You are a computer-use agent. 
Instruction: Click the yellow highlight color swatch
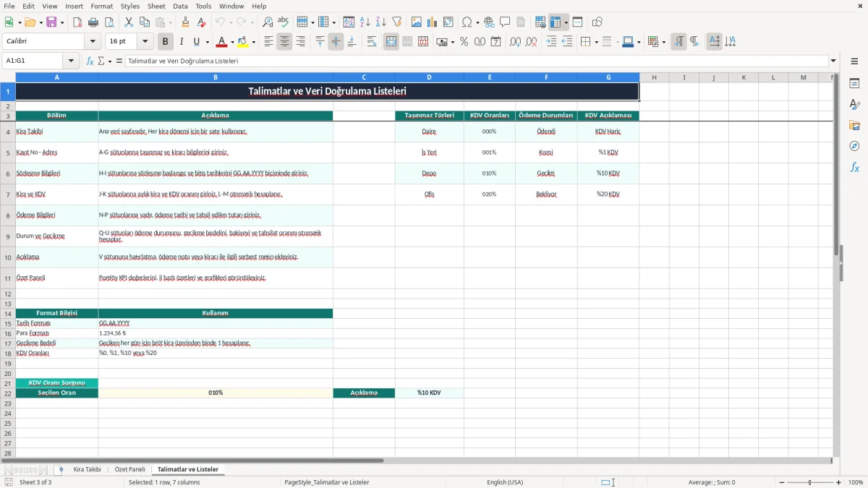point(243,42)
